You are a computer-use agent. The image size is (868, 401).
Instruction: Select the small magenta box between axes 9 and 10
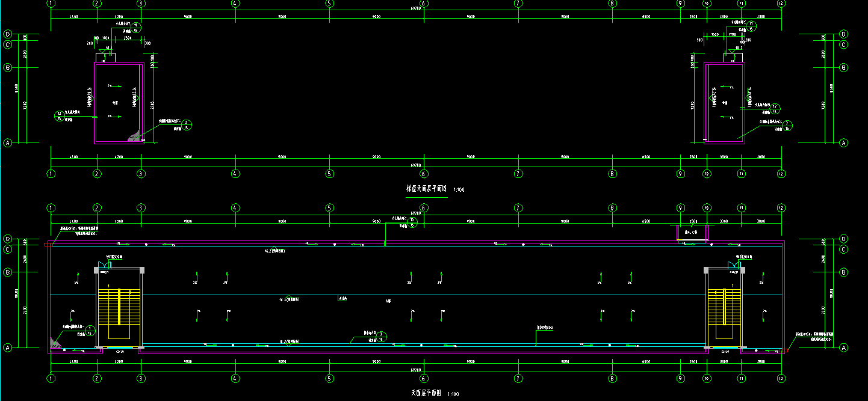[693, 233]
